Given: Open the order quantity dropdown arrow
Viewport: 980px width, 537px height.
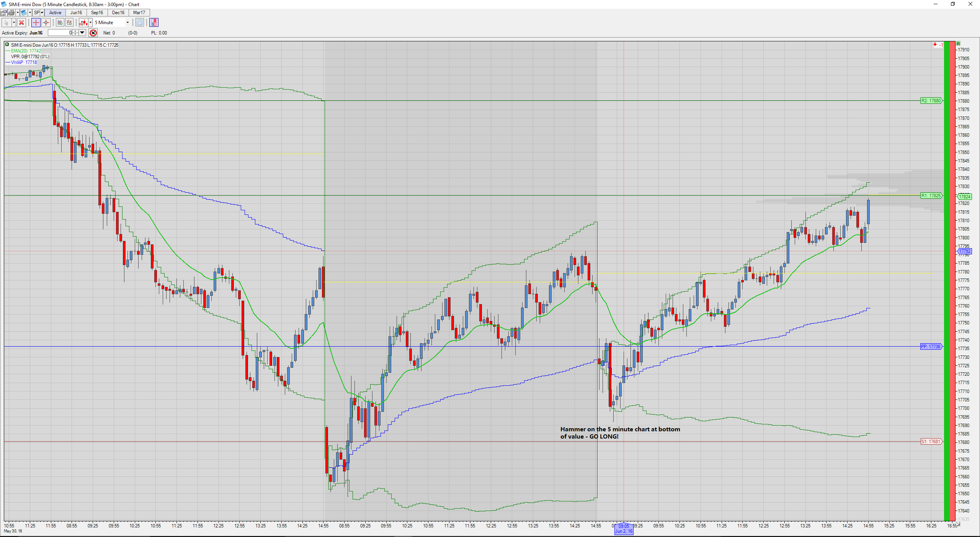Looking at the screenshot, I should click(x=82, y=33).
